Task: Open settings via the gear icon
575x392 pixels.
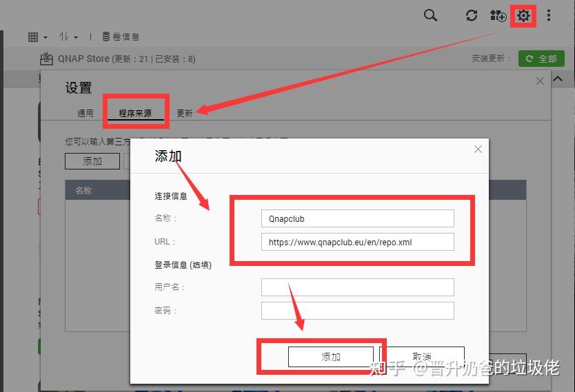Action: (x=523, y=16)
